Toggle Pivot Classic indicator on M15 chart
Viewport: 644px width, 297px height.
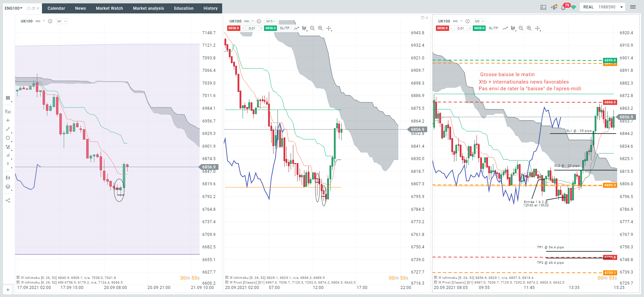[227, 282]
